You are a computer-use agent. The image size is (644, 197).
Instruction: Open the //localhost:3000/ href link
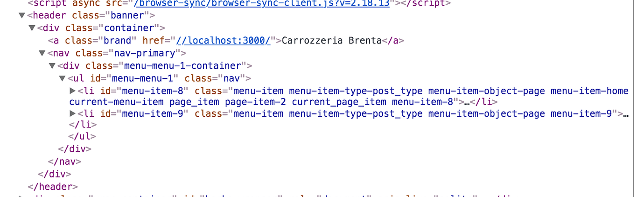coord(224,41)
